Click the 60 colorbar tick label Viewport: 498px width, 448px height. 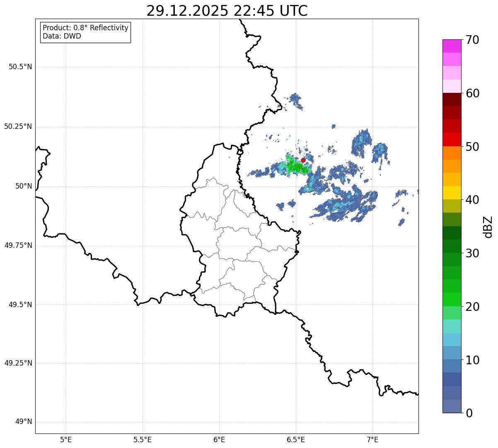pyautogui.click(x=472, y=93)
